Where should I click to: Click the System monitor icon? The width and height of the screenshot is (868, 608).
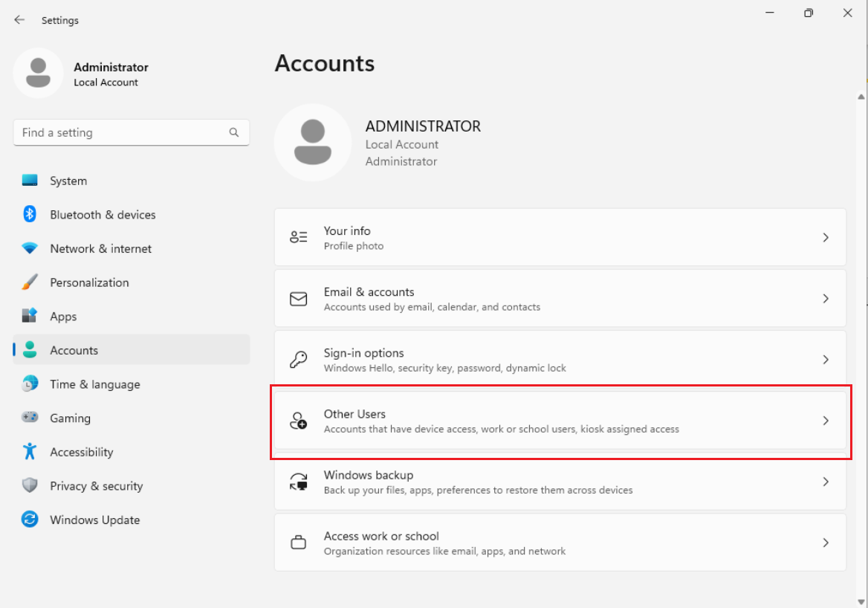click(30, 181)
